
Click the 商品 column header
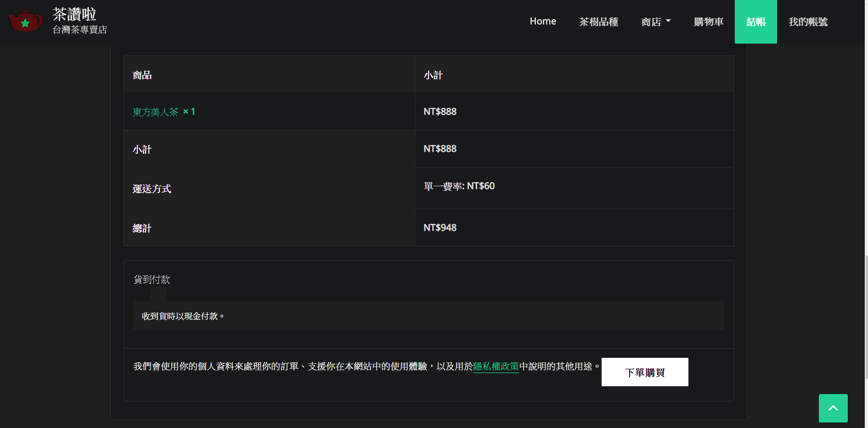142,75
